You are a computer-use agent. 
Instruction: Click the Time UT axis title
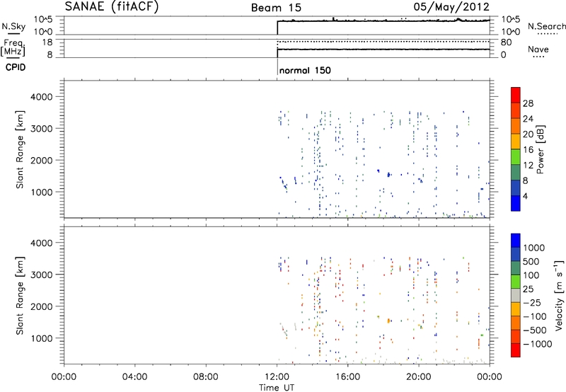coord(277,388)
